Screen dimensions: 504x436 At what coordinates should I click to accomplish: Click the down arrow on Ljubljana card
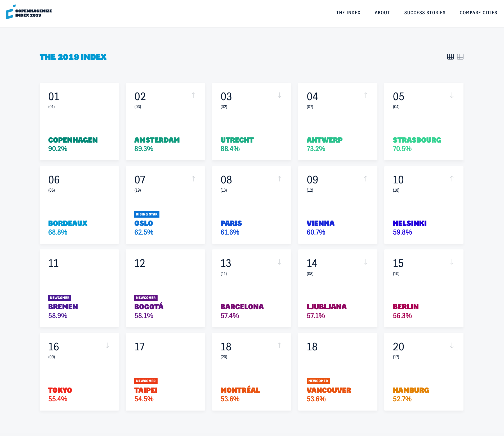[366, 262]
